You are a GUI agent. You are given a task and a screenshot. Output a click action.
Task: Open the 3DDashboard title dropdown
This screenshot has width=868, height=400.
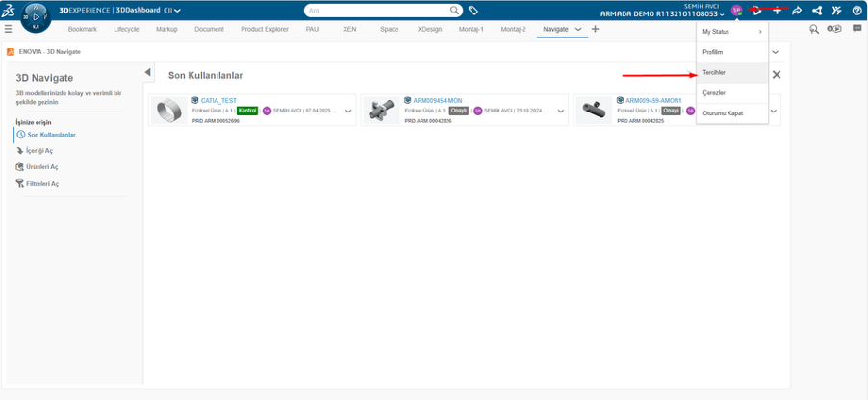click(177, 10)
